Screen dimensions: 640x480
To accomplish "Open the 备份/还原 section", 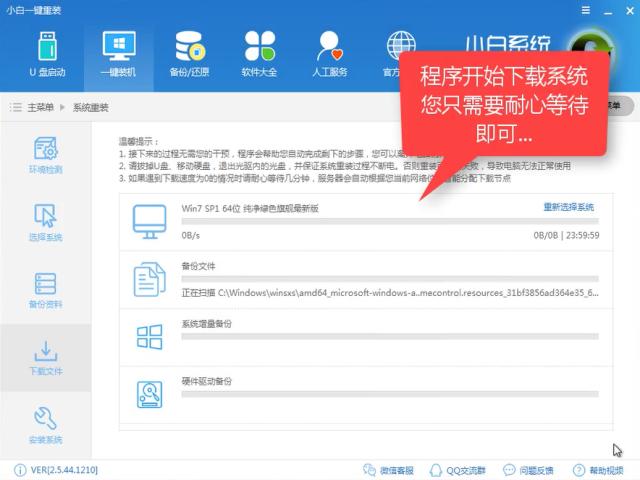I will (190, 53).
